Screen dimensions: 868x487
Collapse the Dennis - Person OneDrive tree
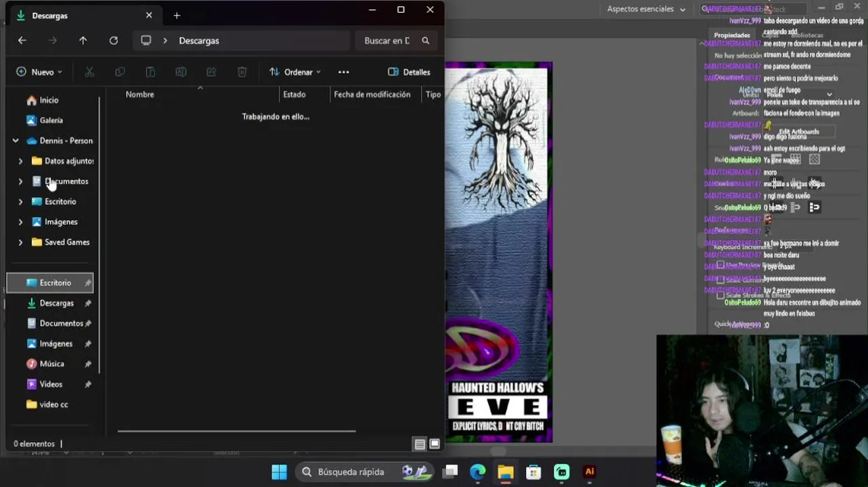16,141
